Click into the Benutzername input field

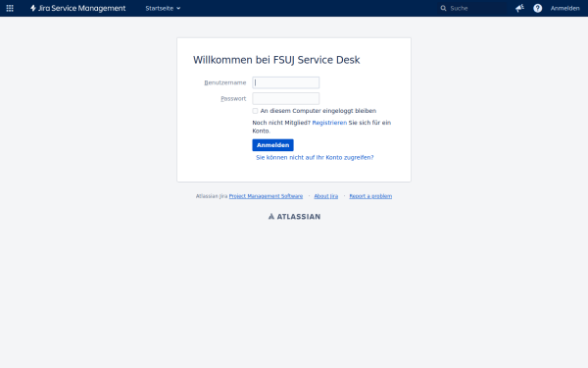(286, 82)
